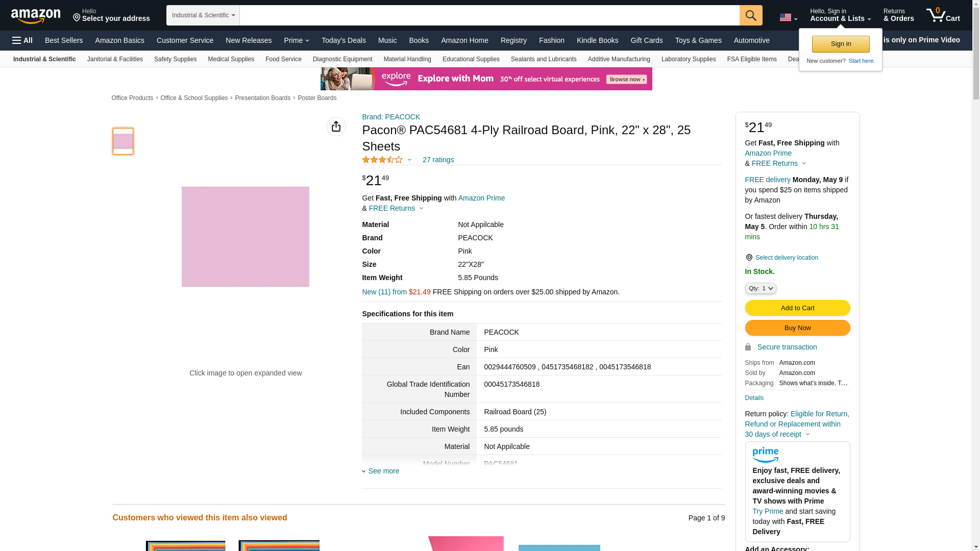Click the US flag language selector
Image resolution: width=980 pixels, height=551 pixels.
[788, 17]
